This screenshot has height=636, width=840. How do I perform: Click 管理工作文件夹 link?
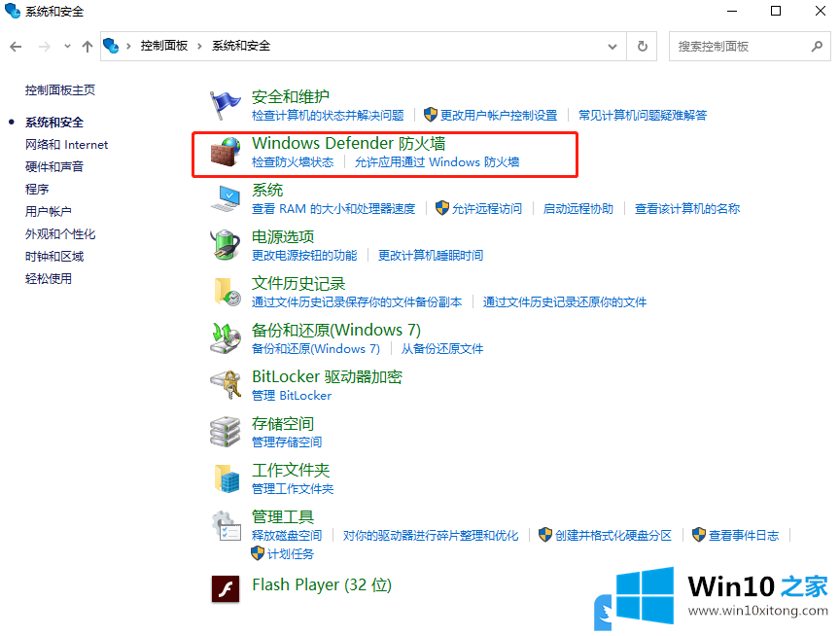tap(293, 488)
